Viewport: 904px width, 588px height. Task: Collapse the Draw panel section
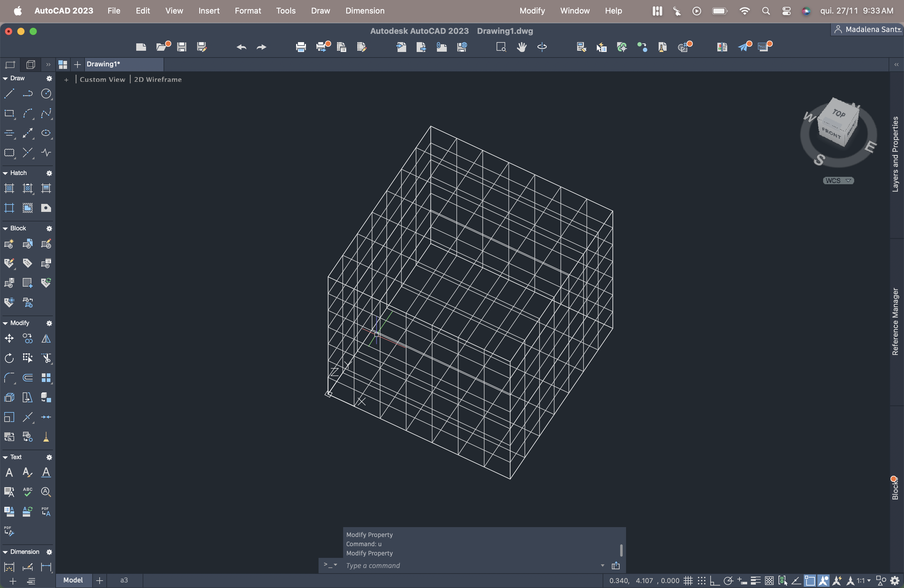coord(5,78)
